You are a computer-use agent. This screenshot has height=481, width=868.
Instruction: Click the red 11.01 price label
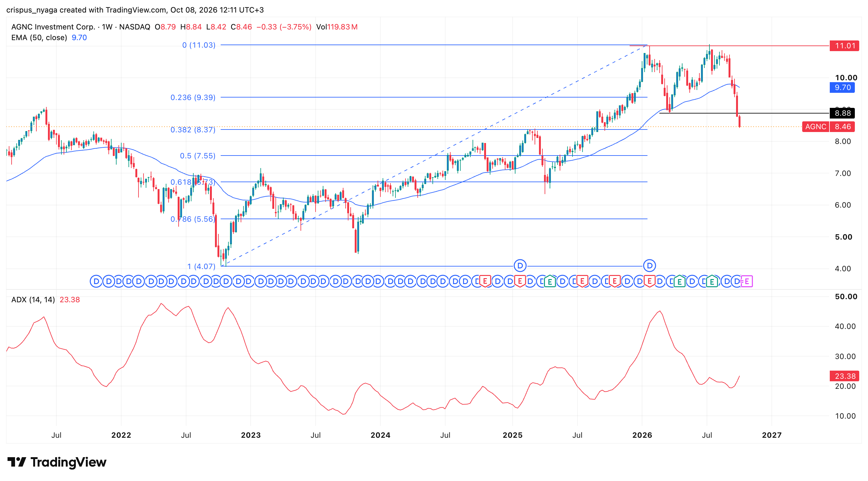click(844, 46)
